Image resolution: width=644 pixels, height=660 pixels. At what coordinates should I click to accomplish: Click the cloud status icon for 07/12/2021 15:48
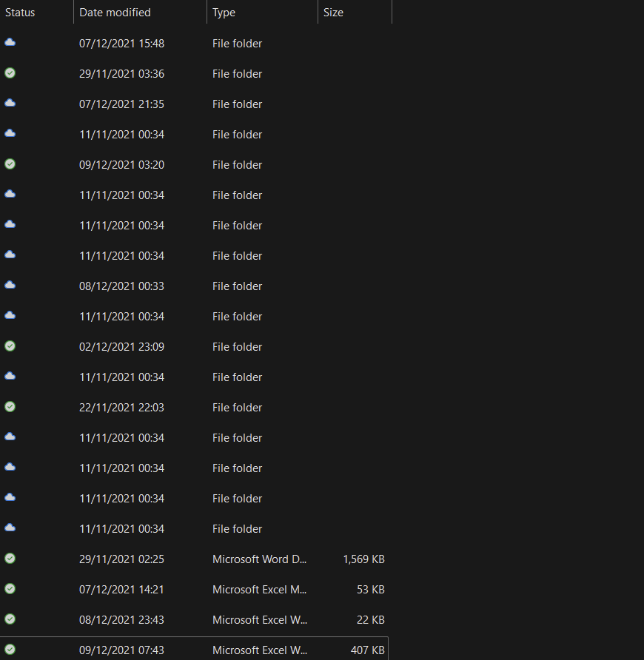pyautogui.click(x=10, y=42)
